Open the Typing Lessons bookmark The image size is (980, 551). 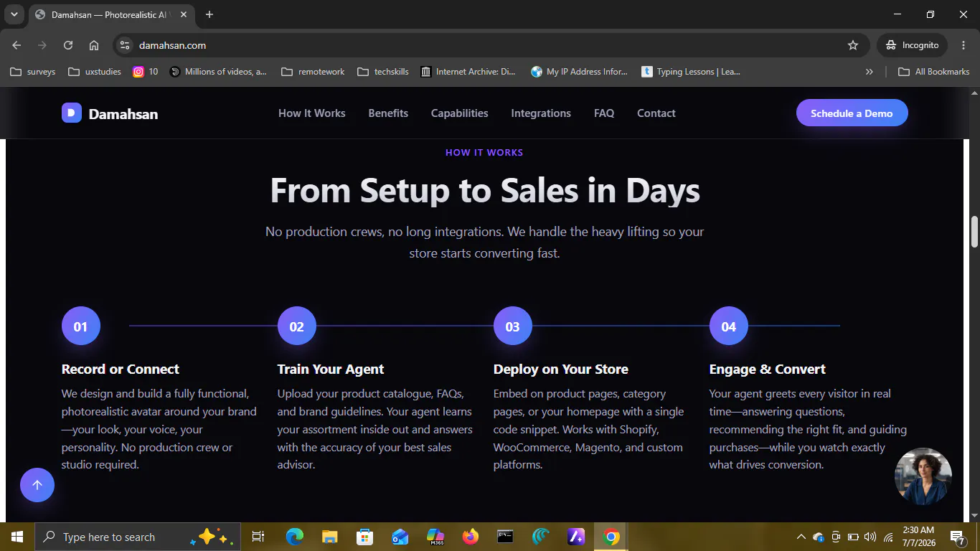click(x=691, y=72)
